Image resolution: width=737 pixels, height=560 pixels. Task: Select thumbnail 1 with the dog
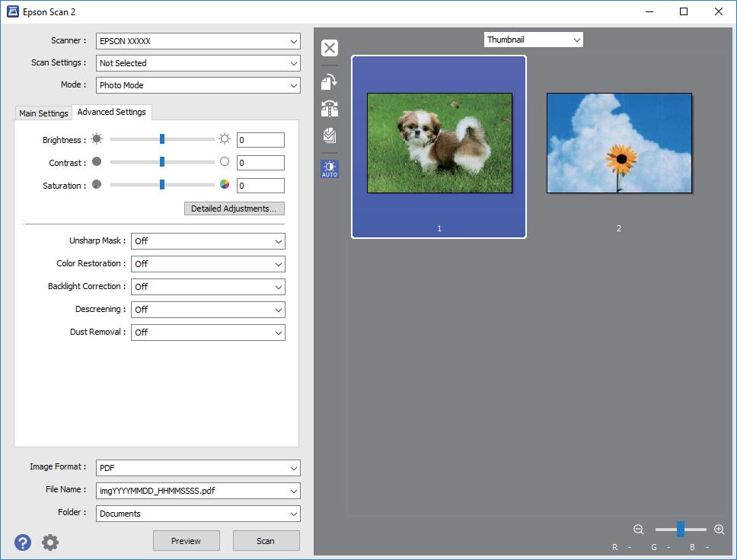click(439, 147)
